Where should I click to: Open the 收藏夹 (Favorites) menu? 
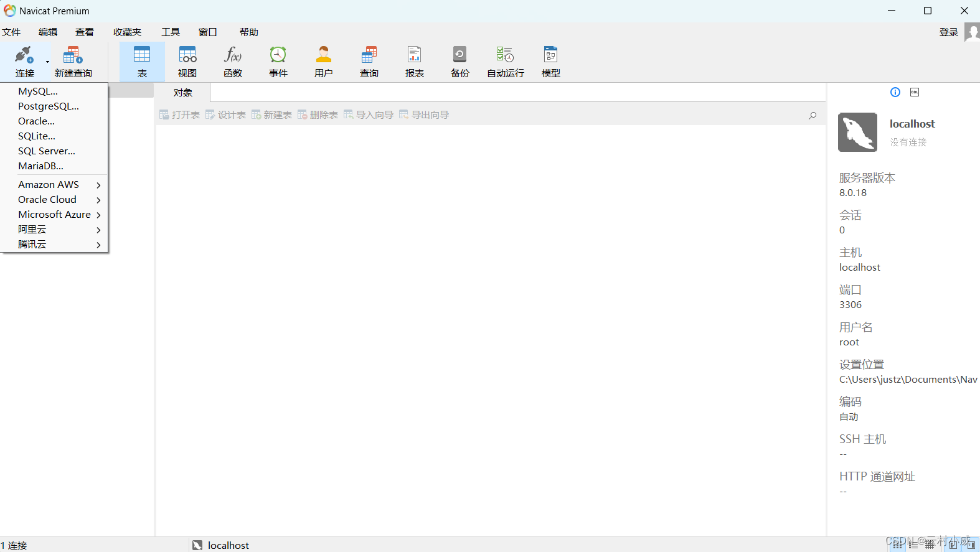pos(127,32)
